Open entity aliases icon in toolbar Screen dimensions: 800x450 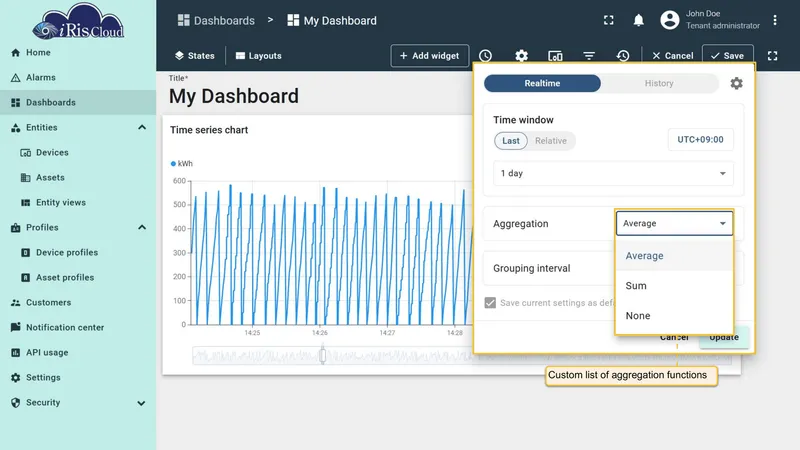[555, 56]
